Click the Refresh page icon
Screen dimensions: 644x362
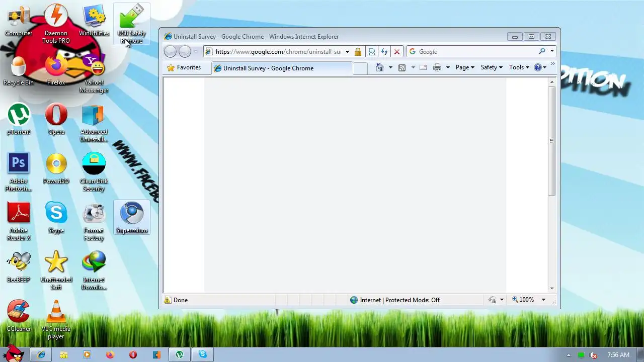point(384,52)
